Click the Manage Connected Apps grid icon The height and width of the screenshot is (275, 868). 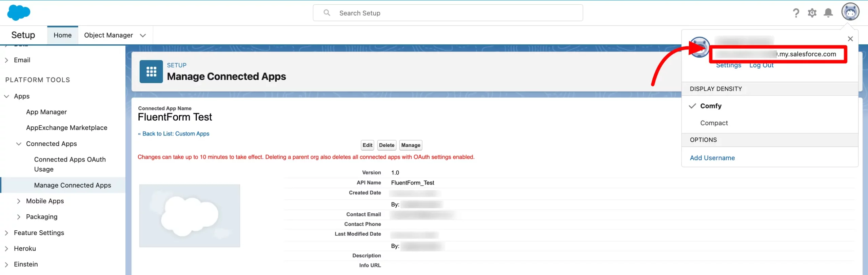[x=151, y=71]
